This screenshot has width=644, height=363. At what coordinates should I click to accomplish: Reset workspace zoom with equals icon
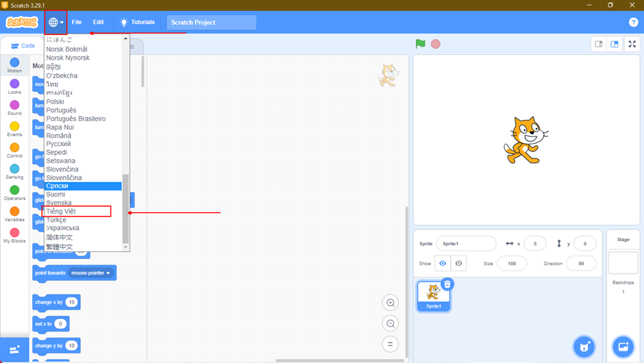tap(391, 344)
